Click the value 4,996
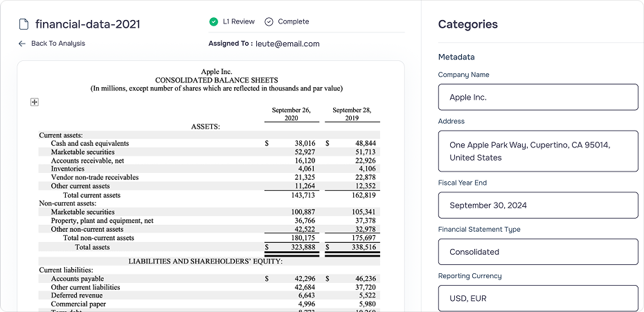The width and height of the screenshot is (644, 312). [307, 304]
